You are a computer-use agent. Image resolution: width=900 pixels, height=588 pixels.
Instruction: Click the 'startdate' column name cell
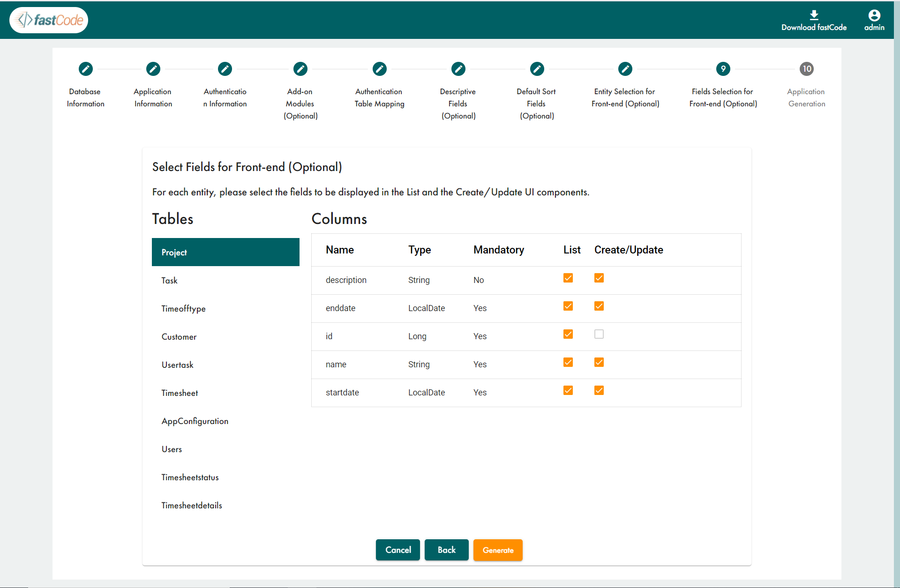pyautogui.click(x=342, y=392)
